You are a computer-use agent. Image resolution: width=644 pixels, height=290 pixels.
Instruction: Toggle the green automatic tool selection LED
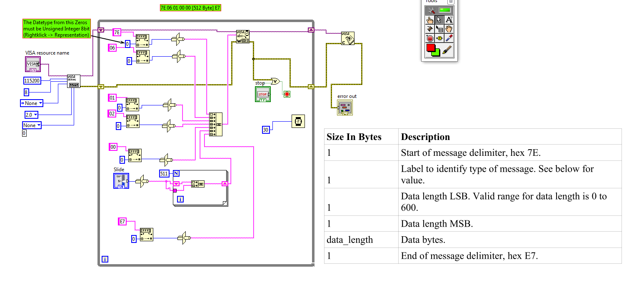coord(445,10)
